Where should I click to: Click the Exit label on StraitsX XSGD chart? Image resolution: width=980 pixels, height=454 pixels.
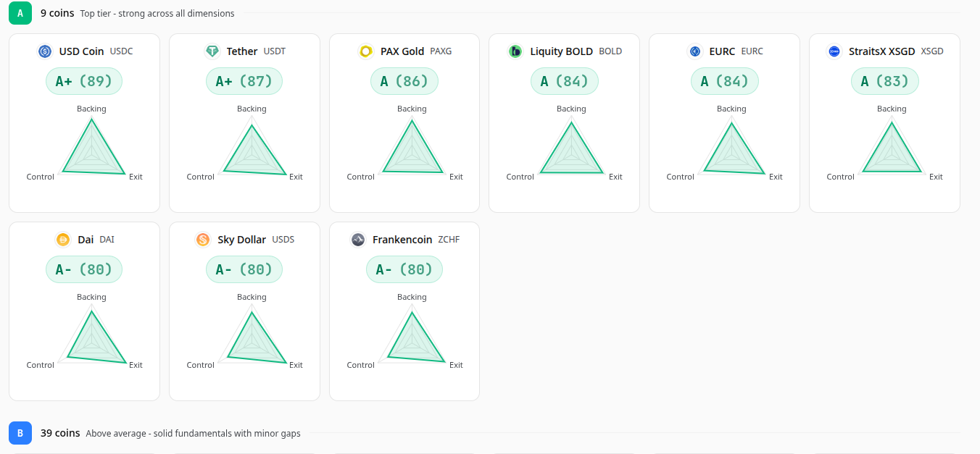[x=936, y=177]
